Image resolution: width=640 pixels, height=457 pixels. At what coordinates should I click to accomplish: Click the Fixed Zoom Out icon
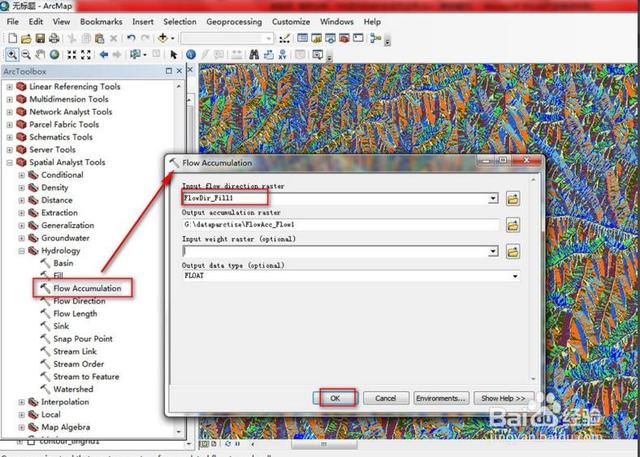[x=86, y=54]
